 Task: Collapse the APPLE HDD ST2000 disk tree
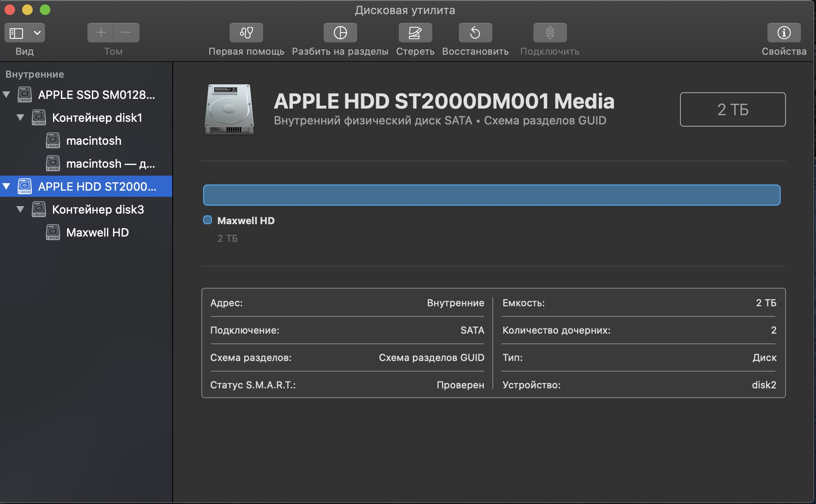7,186
